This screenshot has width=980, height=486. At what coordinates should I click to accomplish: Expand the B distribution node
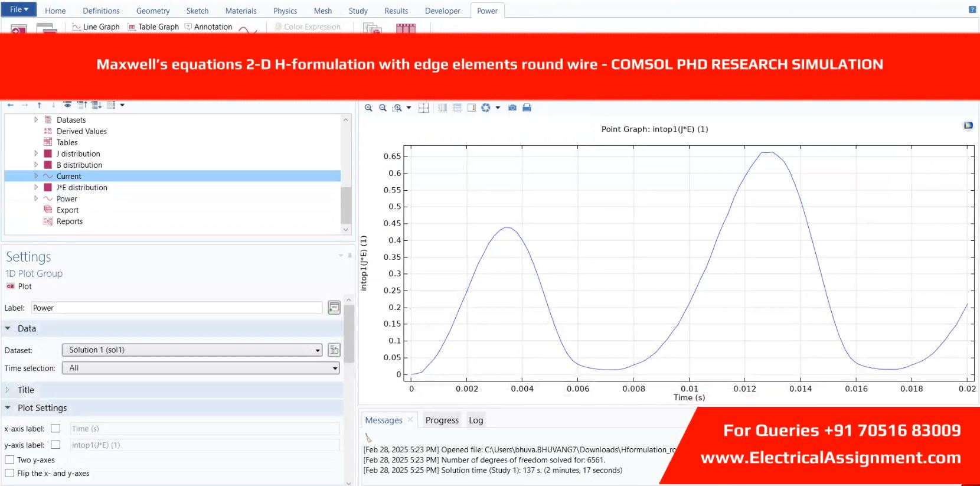(36, 165)
